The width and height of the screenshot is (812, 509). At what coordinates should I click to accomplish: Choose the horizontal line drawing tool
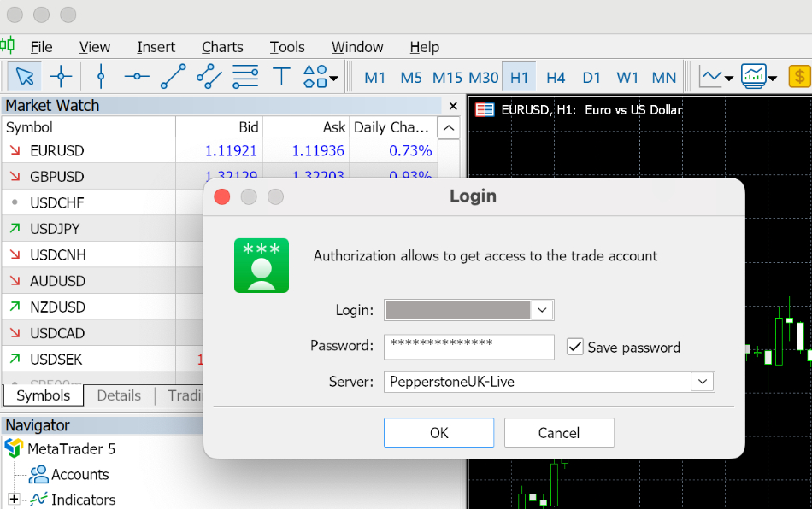coord(137,77)
